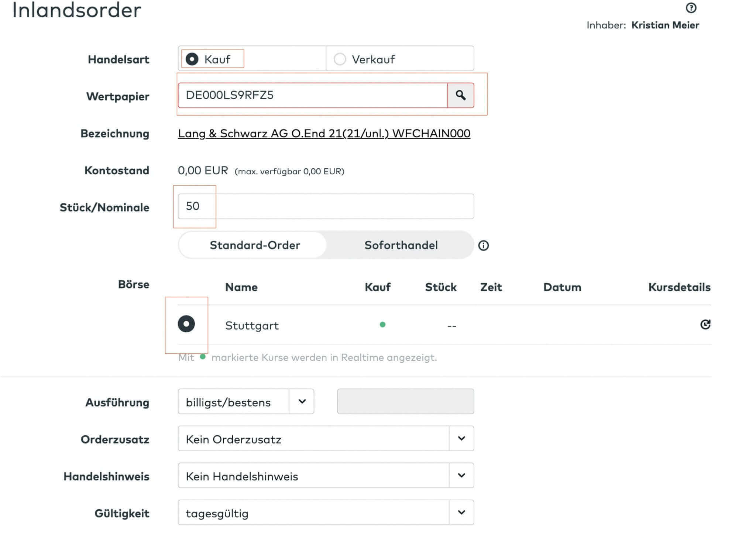
Task: Click the Wertpapier ISIN input field
Action: (313, 95)
